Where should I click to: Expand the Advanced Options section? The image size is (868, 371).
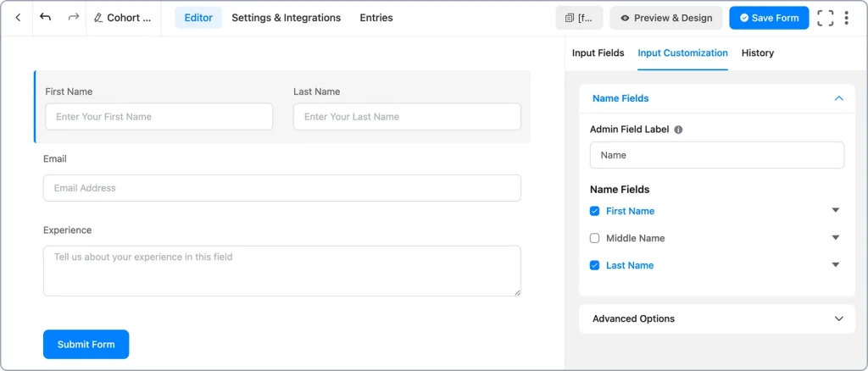point(717,318)
